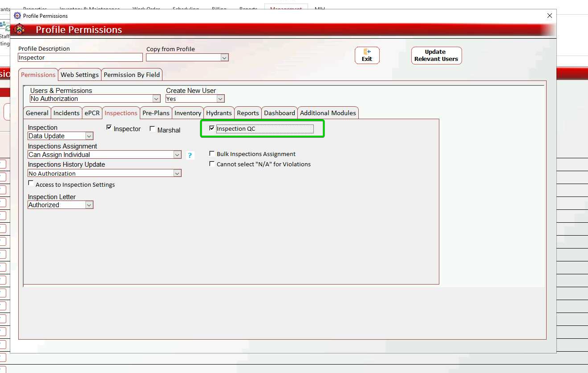588x373 pixels.
Task: Enable the Marshal checkbox
Action: [152, 129]
